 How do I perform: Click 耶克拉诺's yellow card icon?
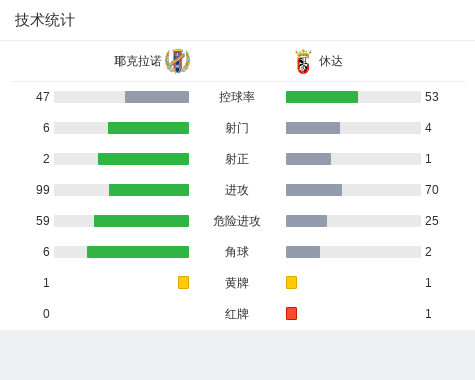click(x=183, y=282)
